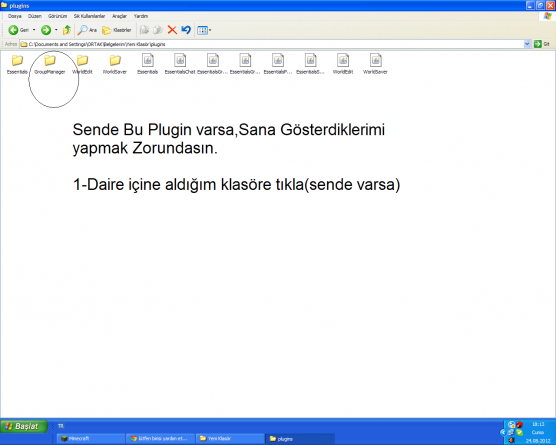Open the Düzen menu
556x445 pixels.
(35, 16)
